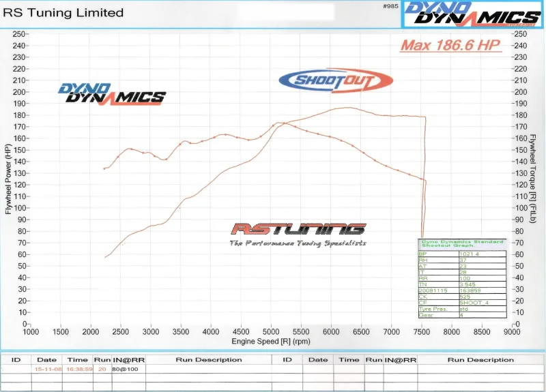
Task: Click the 2500 rpm tick label
Action: (x=121, y=332)
